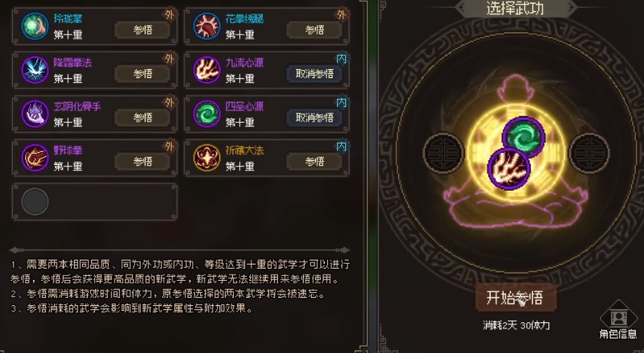The height and width of the screenshot is (353, 644).
Task: Click the 参悟 button for 玲珑掌
Action: pos(142,30)
